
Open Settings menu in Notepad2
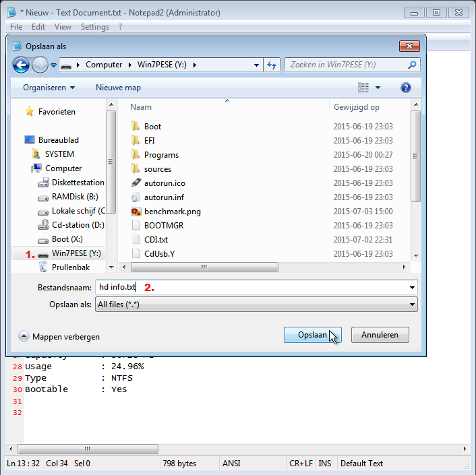[94, 27]
